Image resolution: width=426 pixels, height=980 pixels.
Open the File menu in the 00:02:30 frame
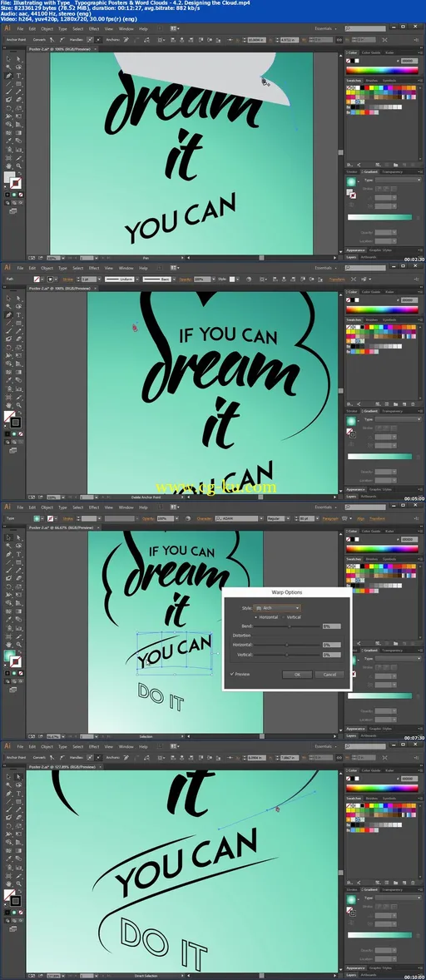coord(21,29)
